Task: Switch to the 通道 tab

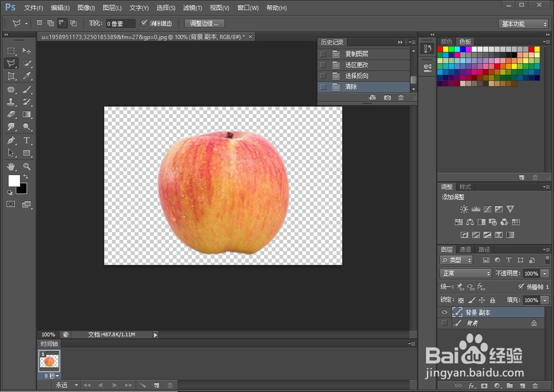Action: tap(465, 249)
